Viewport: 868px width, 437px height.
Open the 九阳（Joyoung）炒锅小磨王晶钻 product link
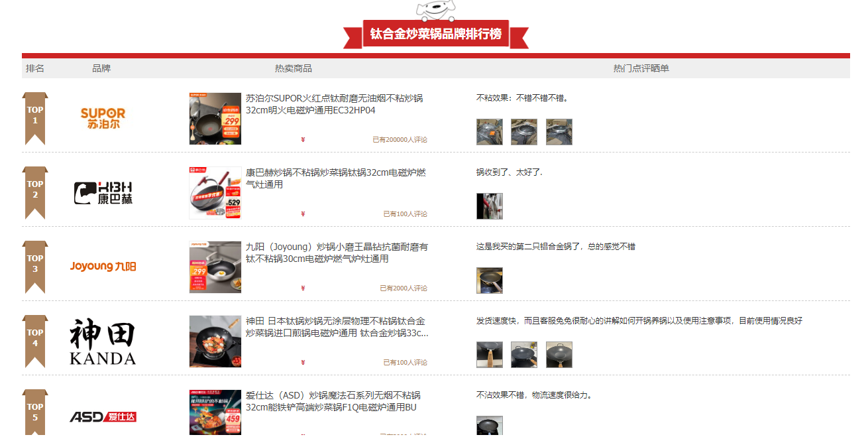click(337, 253)
